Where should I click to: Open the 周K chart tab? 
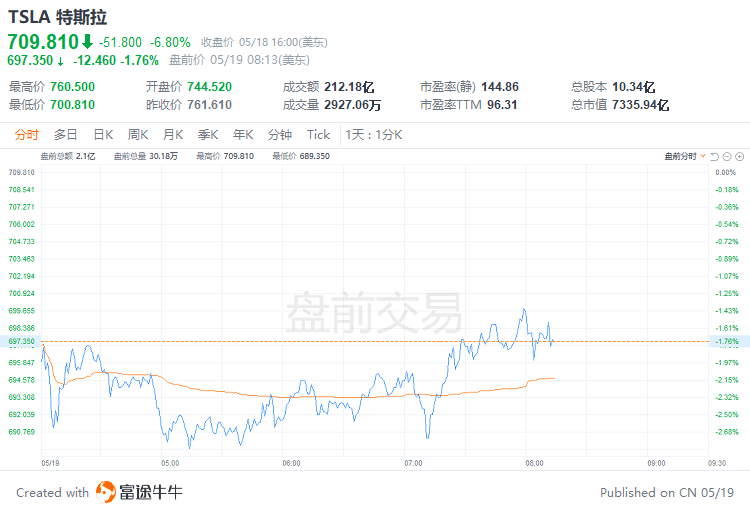(x=138, y=135)
